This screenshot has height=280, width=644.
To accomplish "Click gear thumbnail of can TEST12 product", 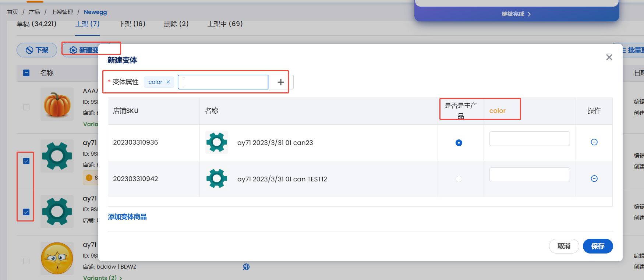I will pos(217,178).
